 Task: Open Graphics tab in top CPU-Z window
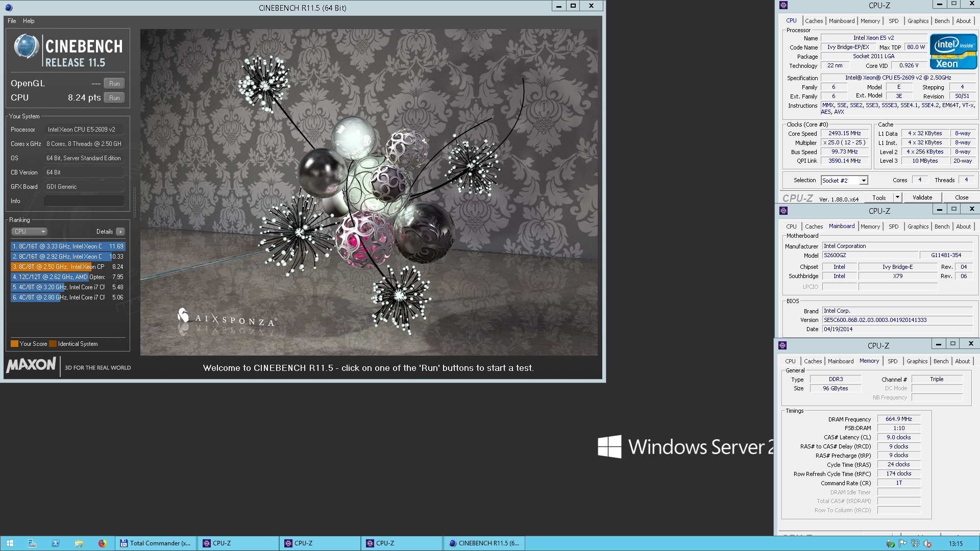coord(918,21)
